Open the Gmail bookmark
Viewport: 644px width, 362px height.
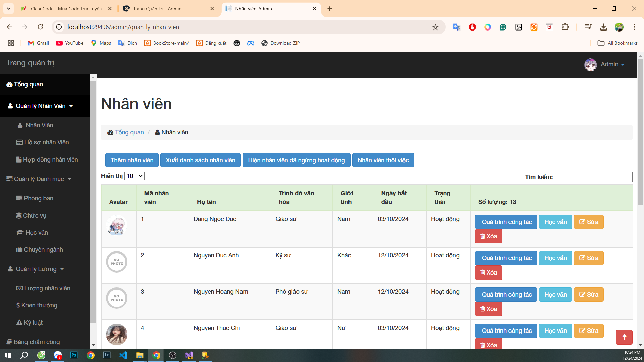tap(38, 43)
